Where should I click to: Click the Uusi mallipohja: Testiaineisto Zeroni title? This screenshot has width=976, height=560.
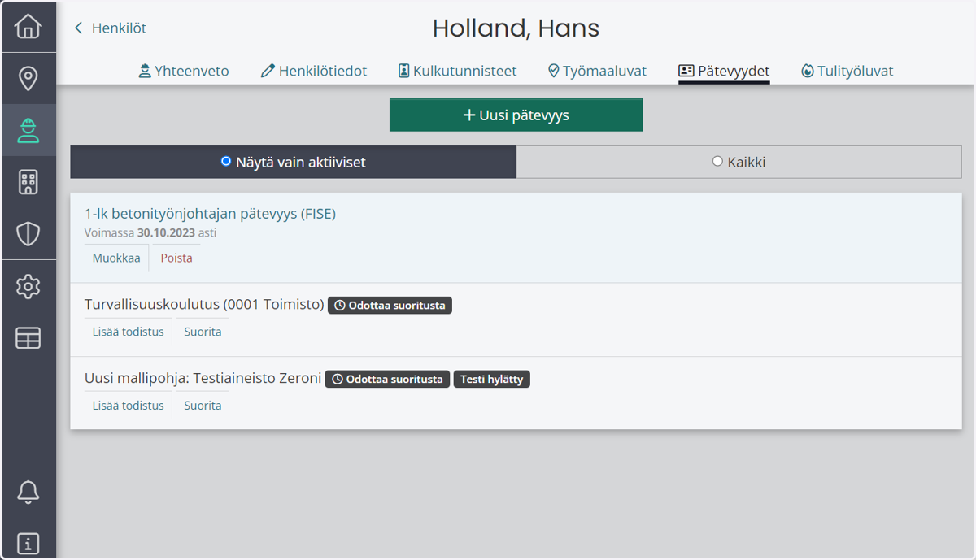pos(203,378)
